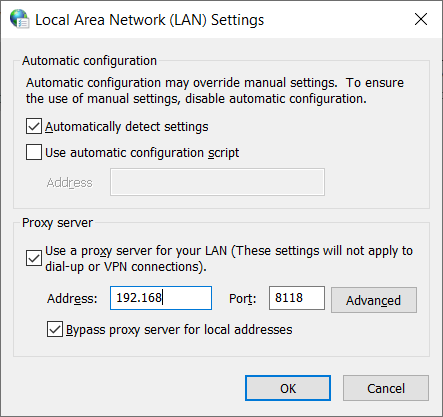The height and width of the screenshot is (417, 443).
Task: Click the 'Local Area Network (LAN) Settings' title
Action: (150, 20)
